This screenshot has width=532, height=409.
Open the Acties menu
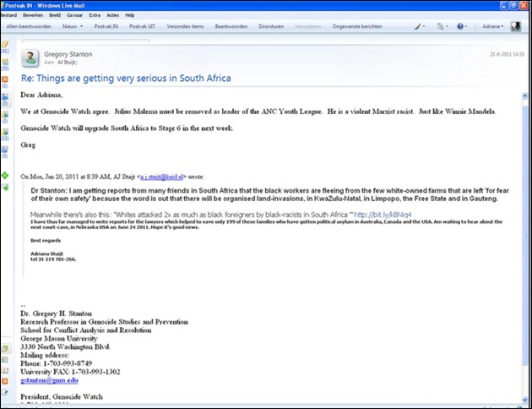click(112, 15)
